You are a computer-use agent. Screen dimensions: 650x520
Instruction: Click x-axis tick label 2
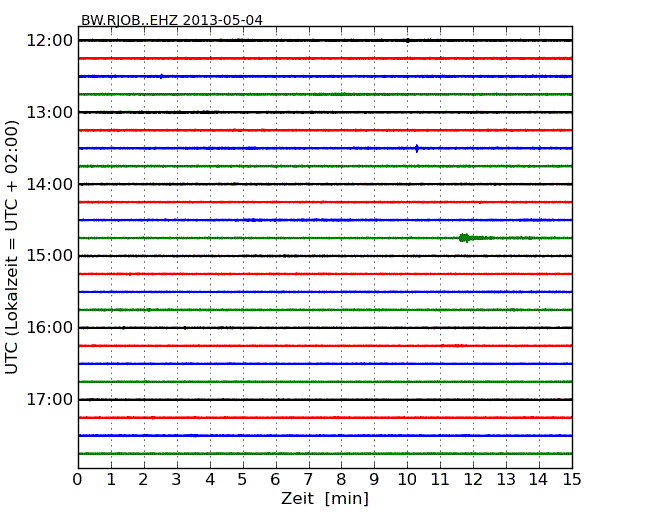[143, 479]
